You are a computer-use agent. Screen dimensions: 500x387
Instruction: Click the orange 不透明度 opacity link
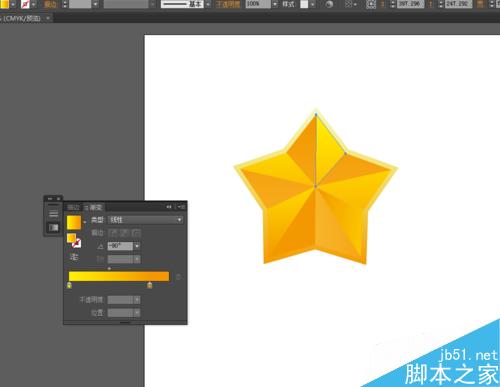pyautogui.click(x=228, y=4)
